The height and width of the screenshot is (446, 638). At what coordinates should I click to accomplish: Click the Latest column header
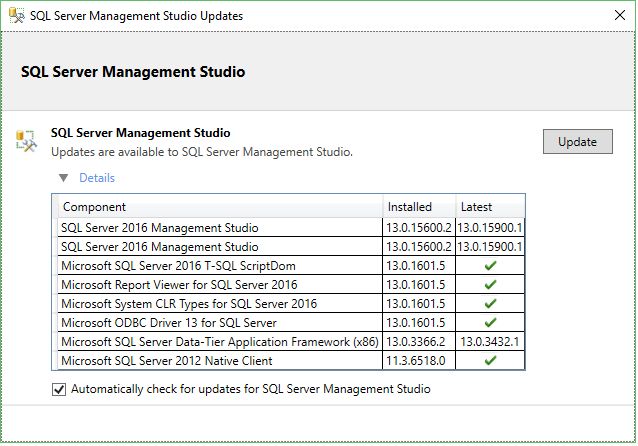[490, 207]
